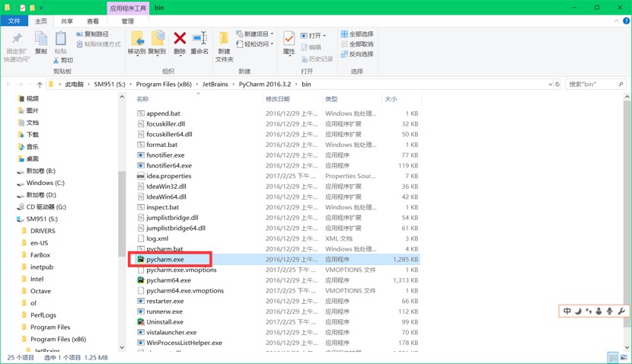
Task: Click the Copy to (复制到) icon
Action: pyautogui.click(x=157, y=39)
